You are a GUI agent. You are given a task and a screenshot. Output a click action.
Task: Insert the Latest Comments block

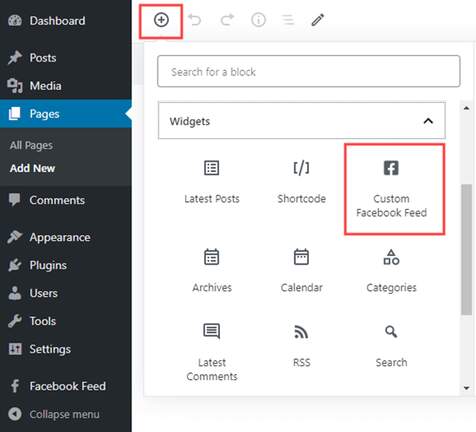point(212,352)
